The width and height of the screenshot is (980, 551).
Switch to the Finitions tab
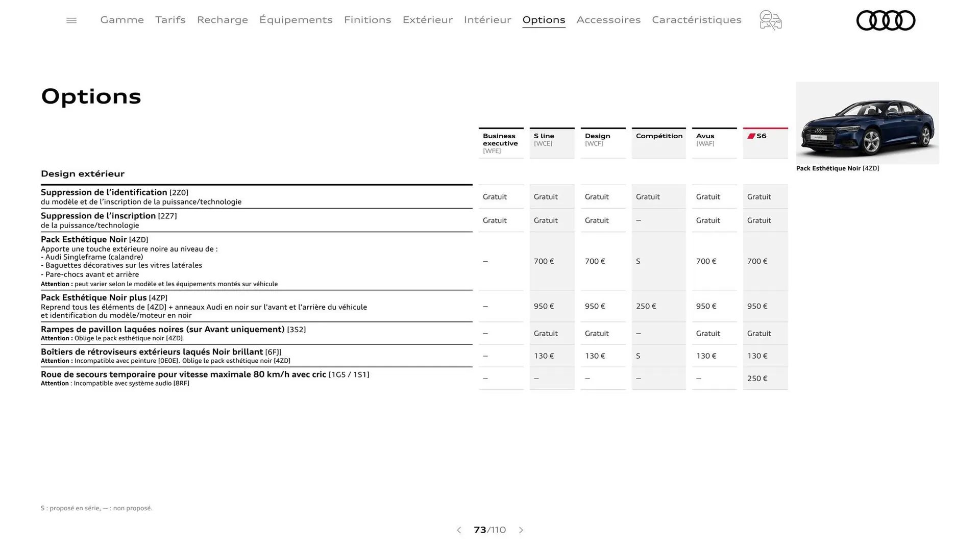[x=367, y=20]
